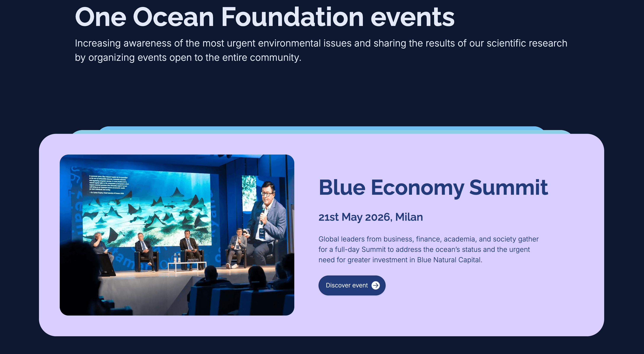The width and height of the screenshot is (644, 354).
Task: Click the 'One Ocean Foundation events' heading
Action: pyautogui.click(x=264, y=17)
